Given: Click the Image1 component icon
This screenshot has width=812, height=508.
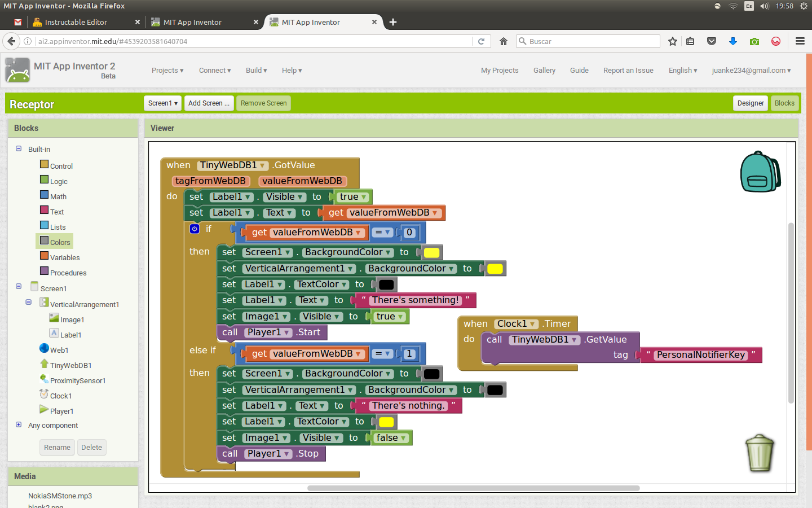Looking at the screenshot, I should click(x=54, y=318).
